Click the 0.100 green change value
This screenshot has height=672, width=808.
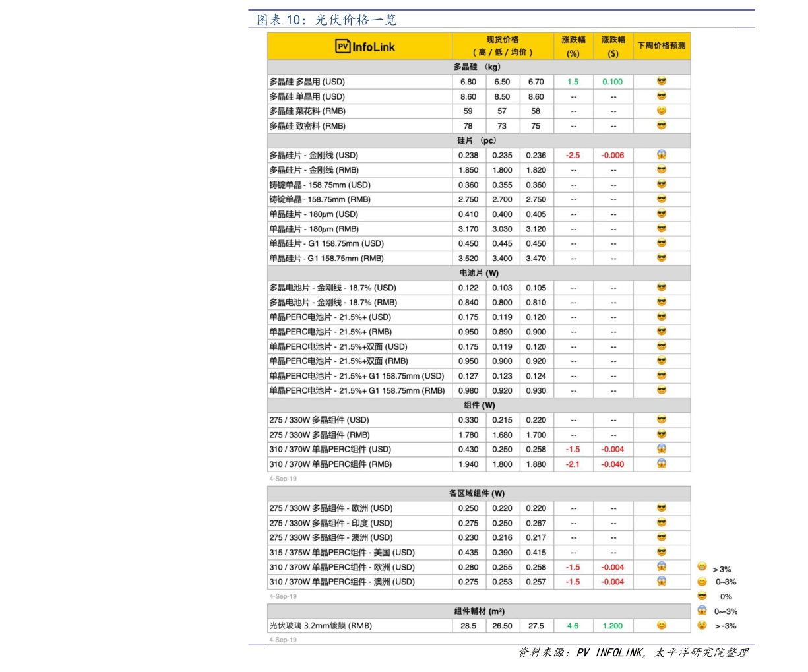613,82
